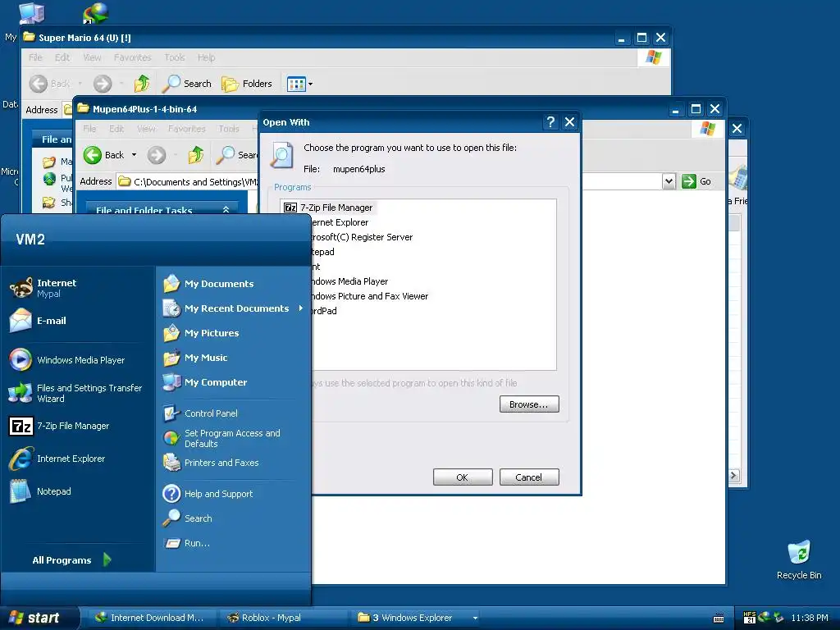Select Microsoft Register Server in programs list
Viewport: 840px width, 630px height.
pyautogui.click(x=362, y=237)
